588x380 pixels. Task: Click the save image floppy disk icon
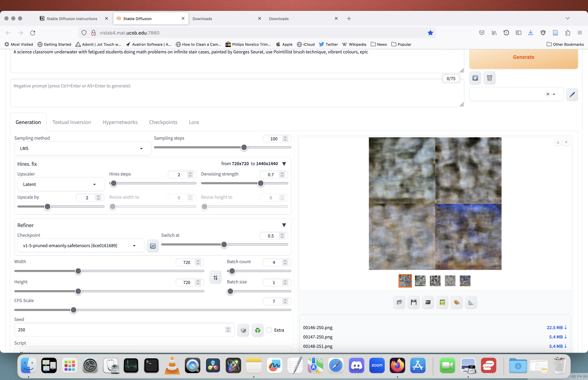pos(414,302)
